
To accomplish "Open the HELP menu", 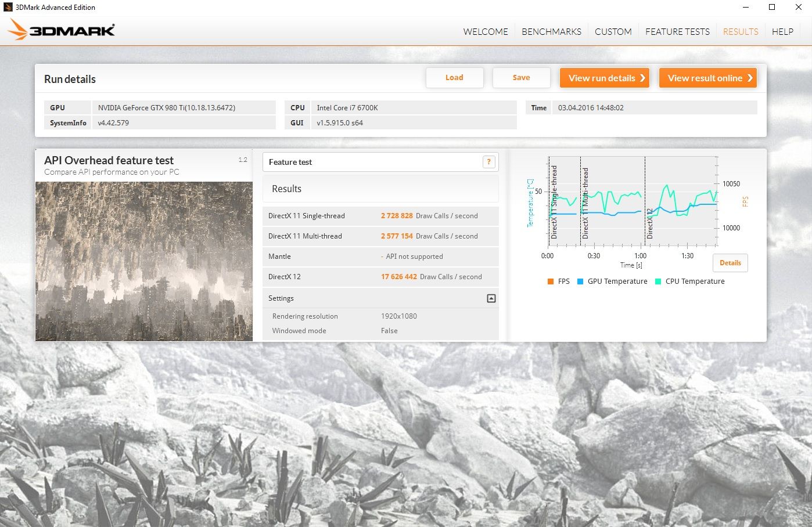I will pos(782,31).
